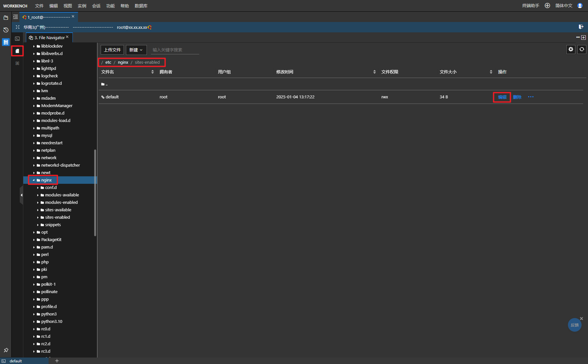
Task: Click the directory tree scrollbar
Action: pyautogui.click(x=95, y=193)
